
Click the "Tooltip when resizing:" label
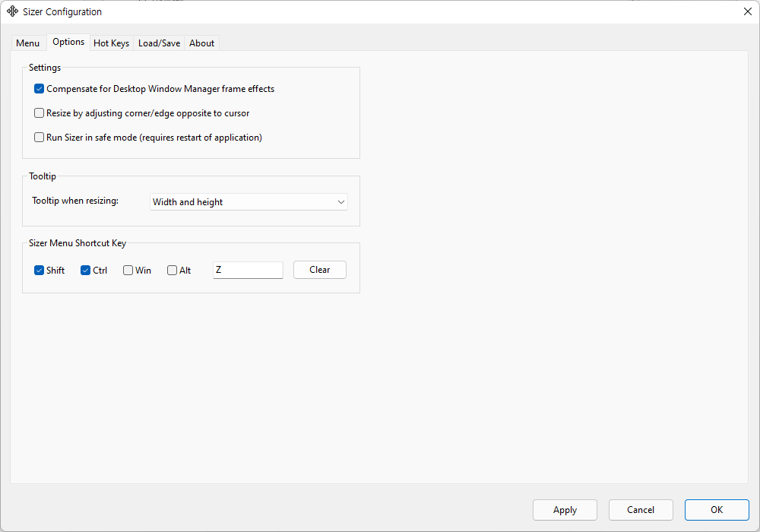coord(75,201)
